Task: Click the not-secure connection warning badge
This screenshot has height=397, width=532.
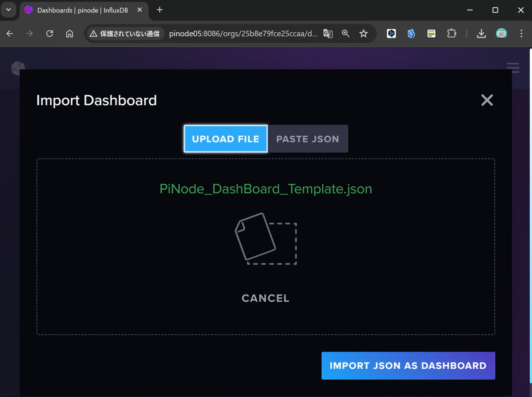Action: [125, 34]
